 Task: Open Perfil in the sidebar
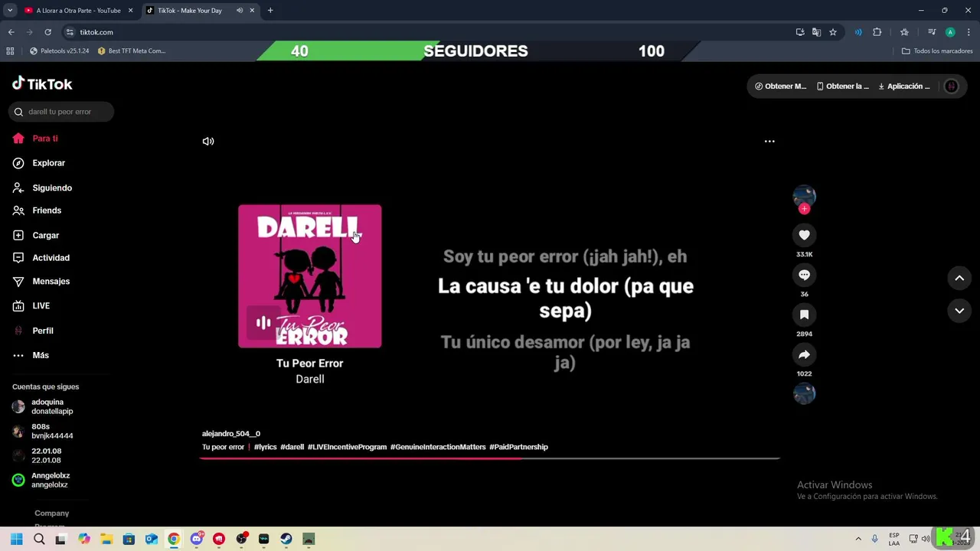[x=33, y=331]
